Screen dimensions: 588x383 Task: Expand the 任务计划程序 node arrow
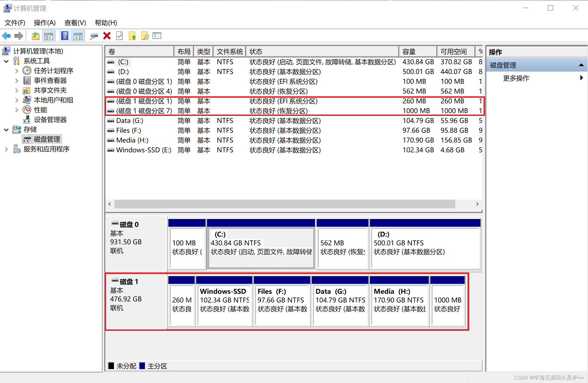[17, 71]
